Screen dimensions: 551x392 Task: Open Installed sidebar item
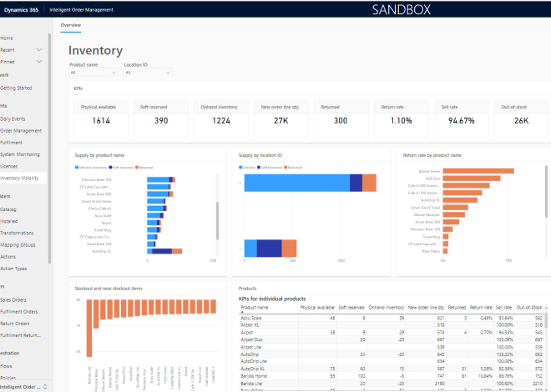tap(9, 221)
